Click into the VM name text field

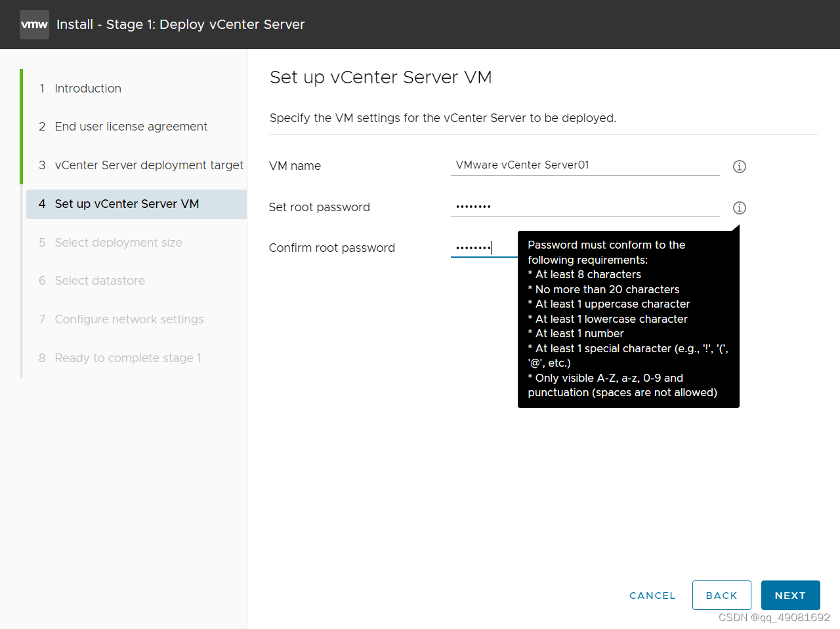[x=584, y=165]
